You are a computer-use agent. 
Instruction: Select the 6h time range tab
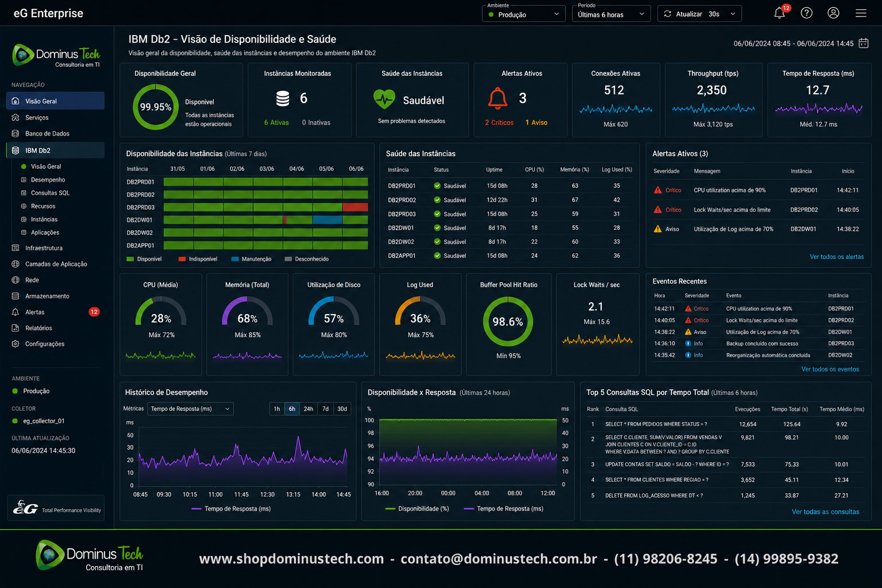pos(292,409)
